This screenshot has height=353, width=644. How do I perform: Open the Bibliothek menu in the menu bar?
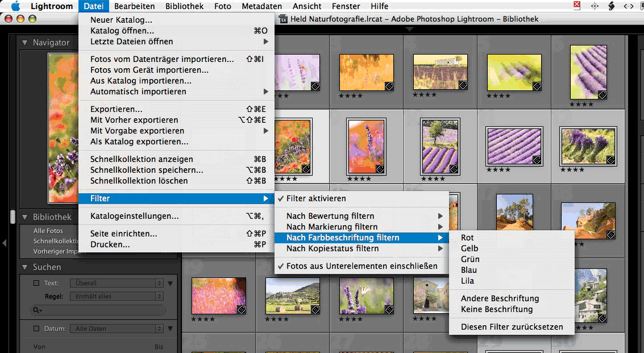[x=184, y=6]
